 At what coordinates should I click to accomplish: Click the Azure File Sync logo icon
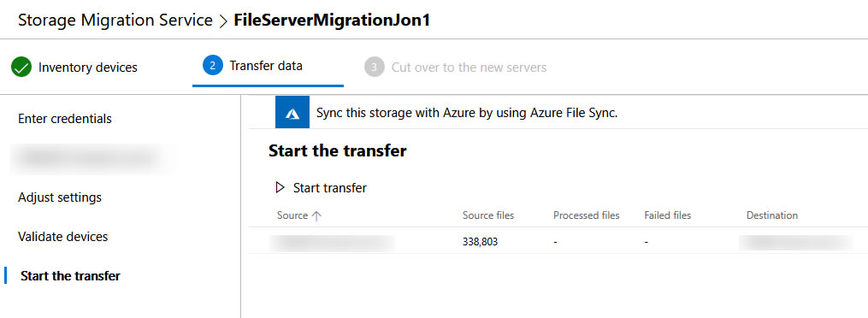pos(292,113)
